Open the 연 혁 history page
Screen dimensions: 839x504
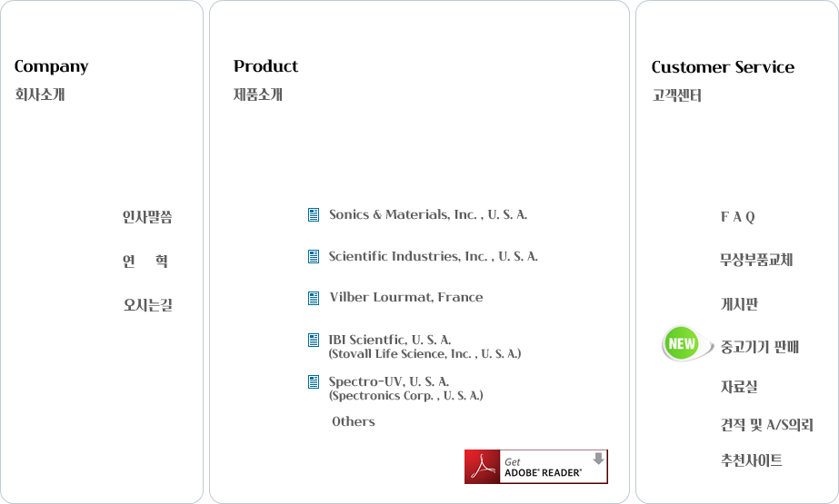pyautogui.click(x=145, y=261)
